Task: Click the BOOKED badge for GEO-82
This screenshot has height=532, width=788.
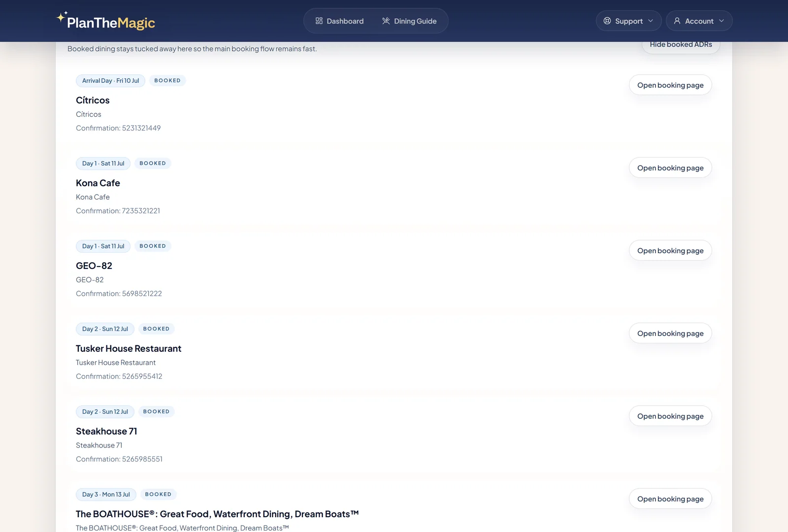Action: (153, 246)
